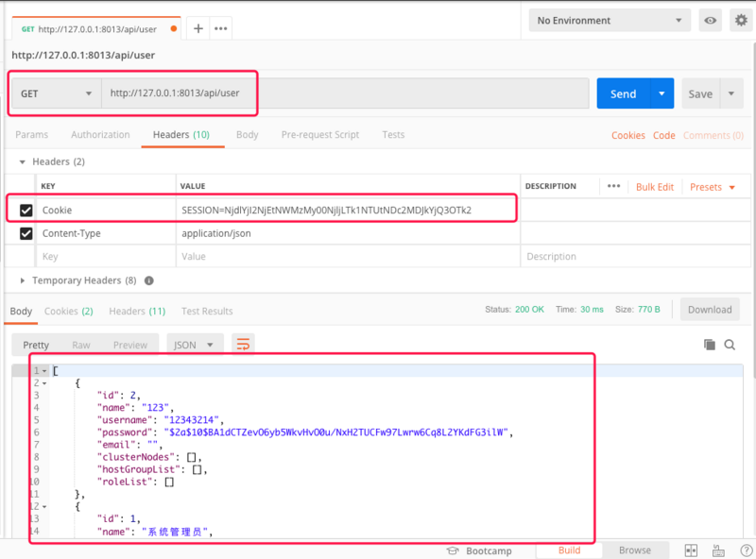Switch to the Pre-request Script tab
Viewport: 756px width, 559px height.
pyautogui.click(x=320, y=135)
